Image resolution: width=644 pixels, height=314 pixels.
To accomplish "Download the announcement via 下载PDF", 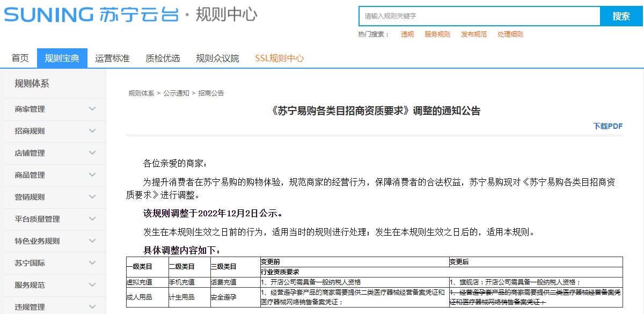I will pyautogui.click(x=608, y=126).
